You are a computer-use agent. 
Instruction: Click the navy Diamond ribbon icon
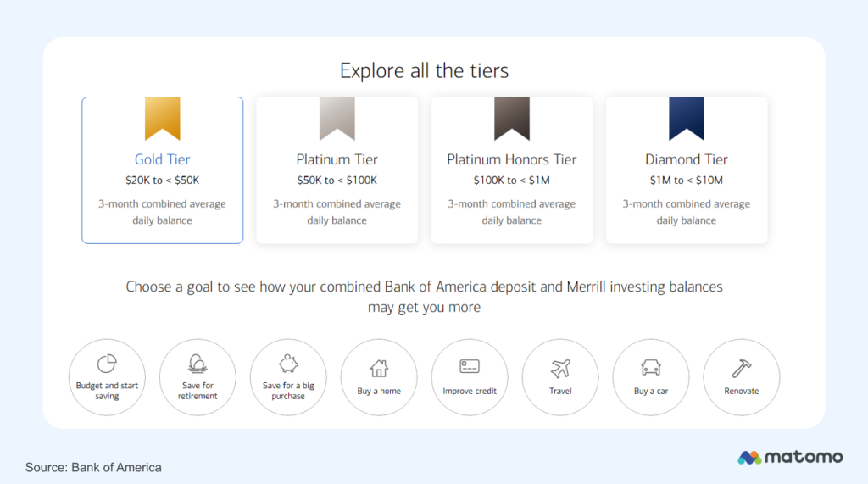click(x=687, y=119)
